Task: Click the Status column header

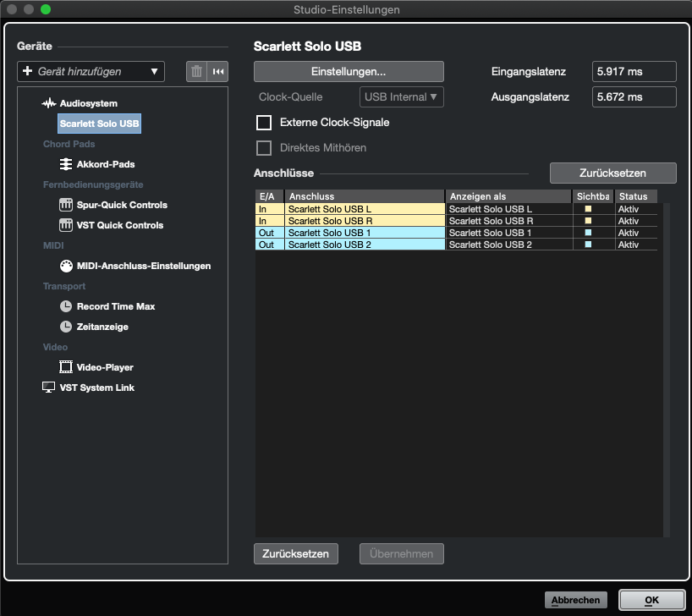Action: pos(636,196)
